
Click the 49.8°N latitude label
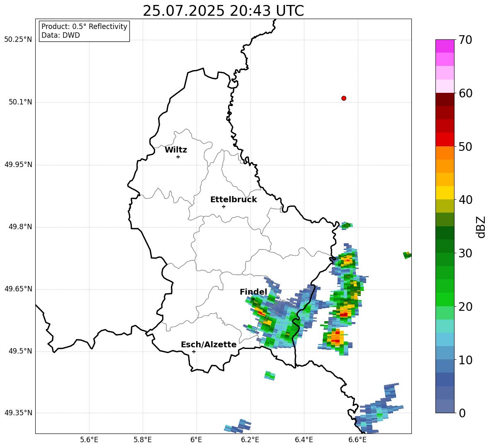20,227
